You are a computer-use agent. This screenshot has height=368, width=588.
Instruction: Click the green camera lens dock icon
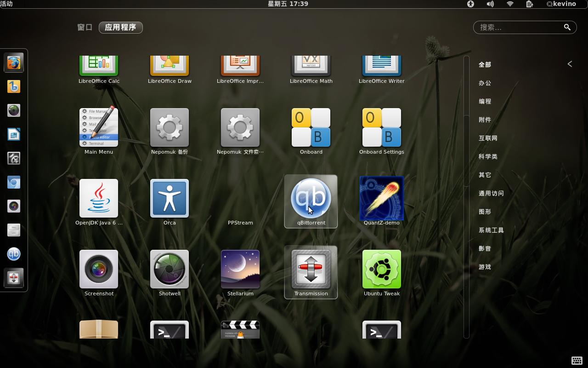pyautogui.click(x=14, y=110)
